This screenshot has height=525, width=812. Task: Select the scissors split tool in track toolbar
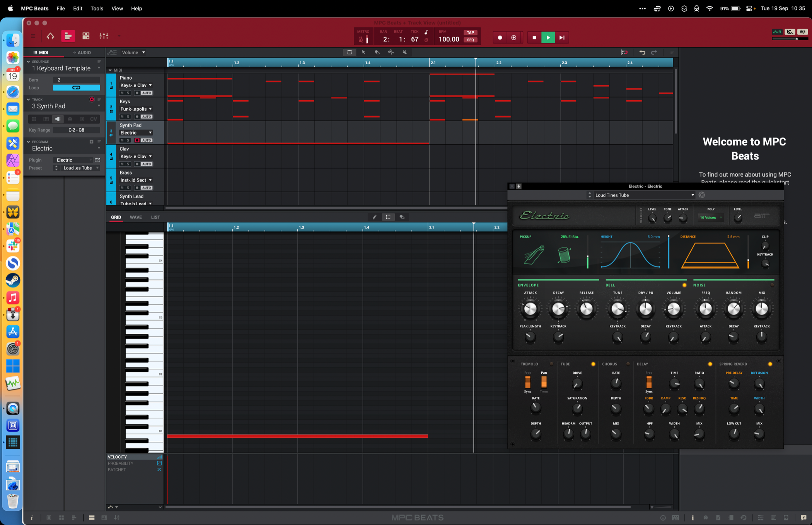[391, 52]
